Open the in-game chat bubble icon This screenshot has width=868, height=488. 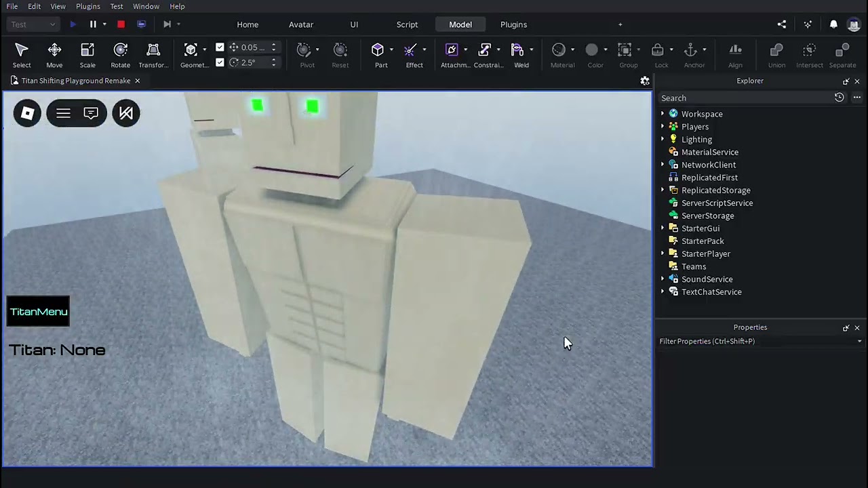91,113
